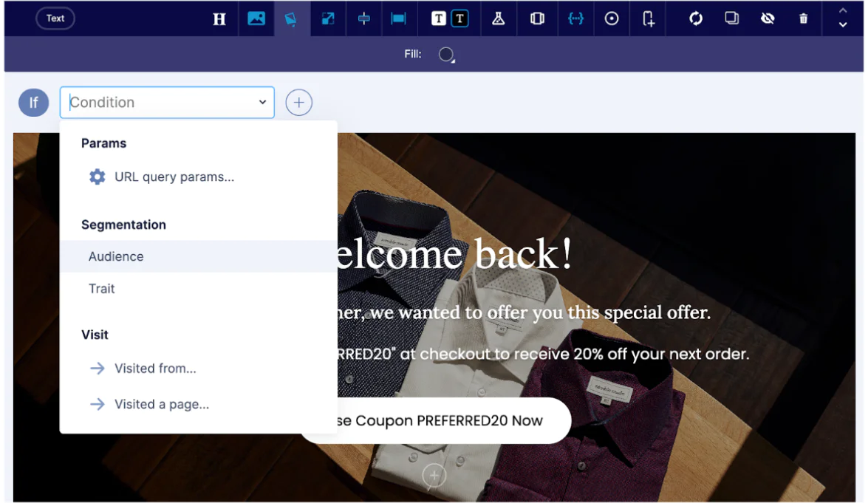Select Audience from Segmentation list
This screenshot has width=868, height=503.
(x=116, y=256)
